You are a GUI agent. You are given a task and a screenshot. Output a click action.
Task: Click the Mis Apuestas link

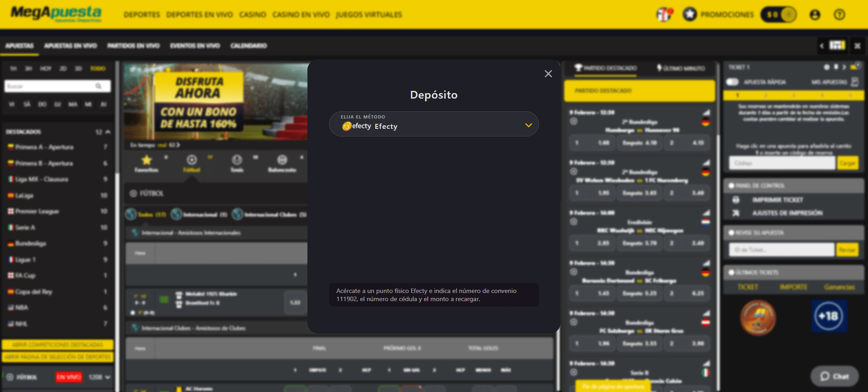click(829, 82)
